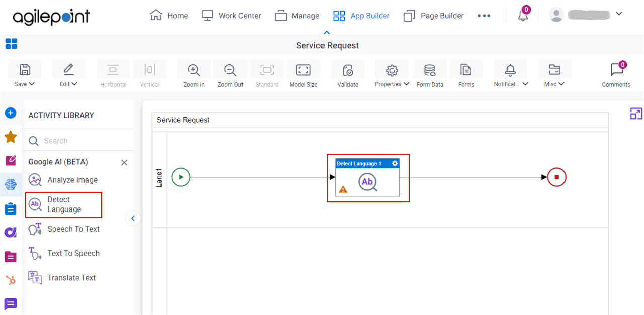Validate the process model
Viewport: 644px width, 315px height.
(348, 74)
